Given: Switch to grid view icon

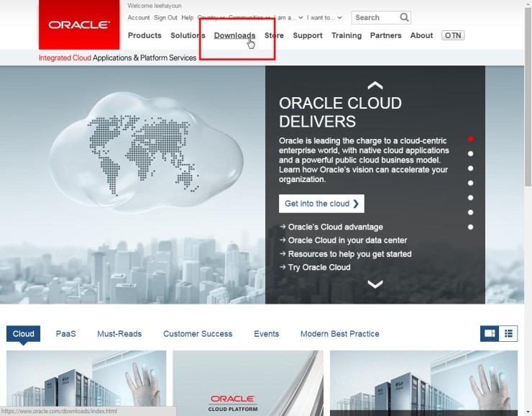Looking at the screenshot, I should point(490,333).
